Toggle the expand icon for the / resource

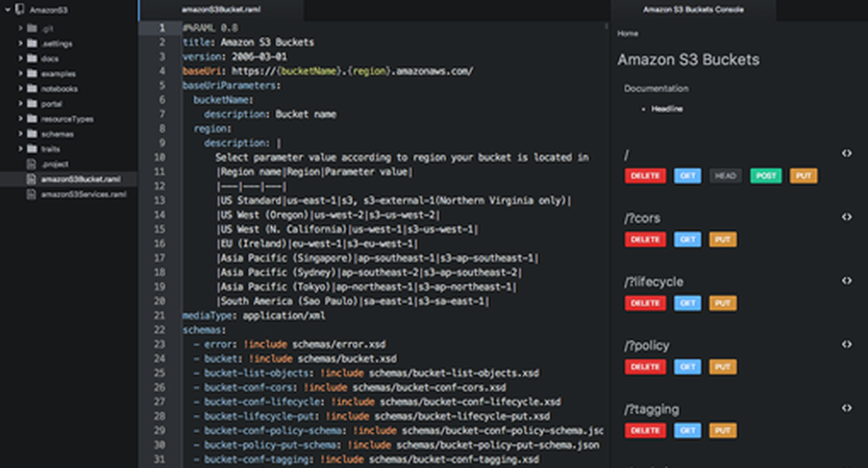(847, 154)
